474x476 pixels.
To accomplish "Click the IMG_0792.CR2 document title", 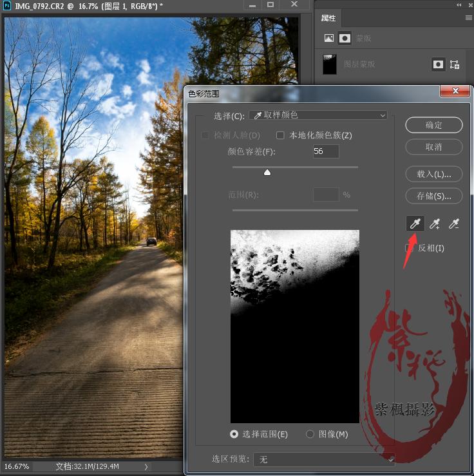I will click(89, 6).
